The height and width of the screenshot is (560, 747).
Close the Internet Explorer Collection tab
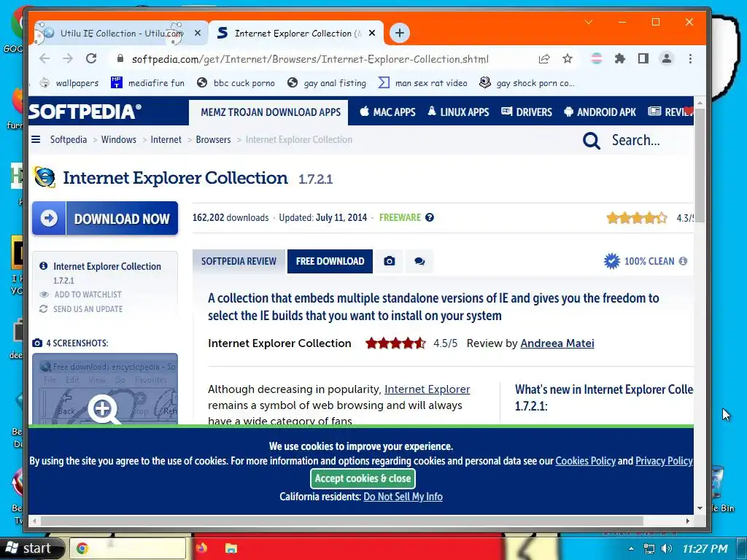(x=372, y=33)
